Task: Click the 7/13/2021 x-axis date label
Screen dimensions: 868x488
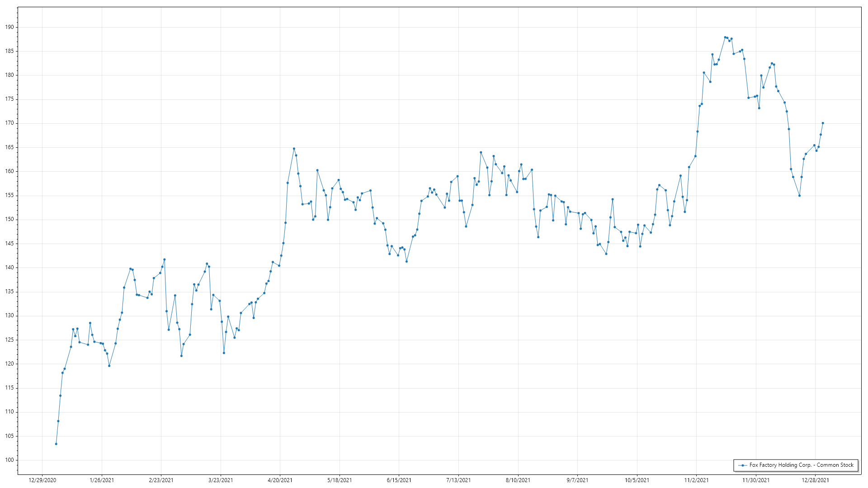Action: click(458, 480)
